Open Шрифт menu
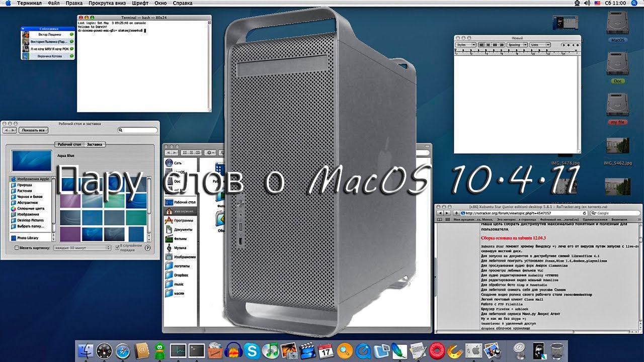Screen dimensions: 644x362 pos(140,3)
